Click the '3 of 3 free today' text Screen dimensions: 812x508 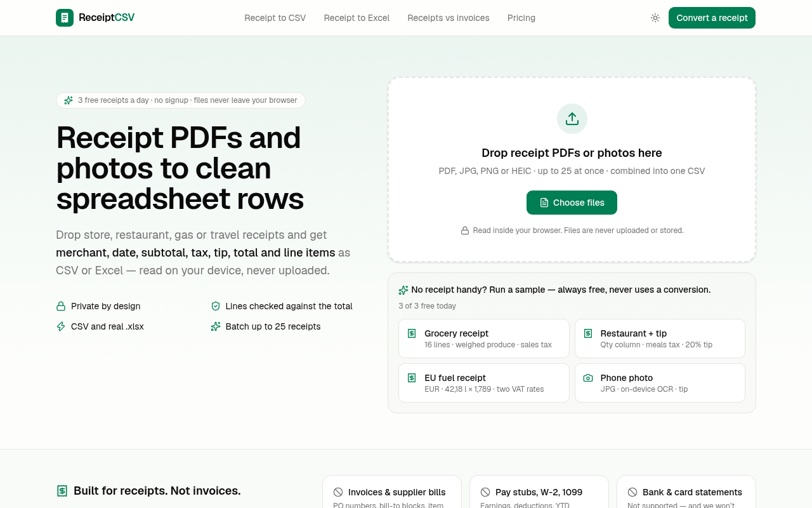(427, 306)
